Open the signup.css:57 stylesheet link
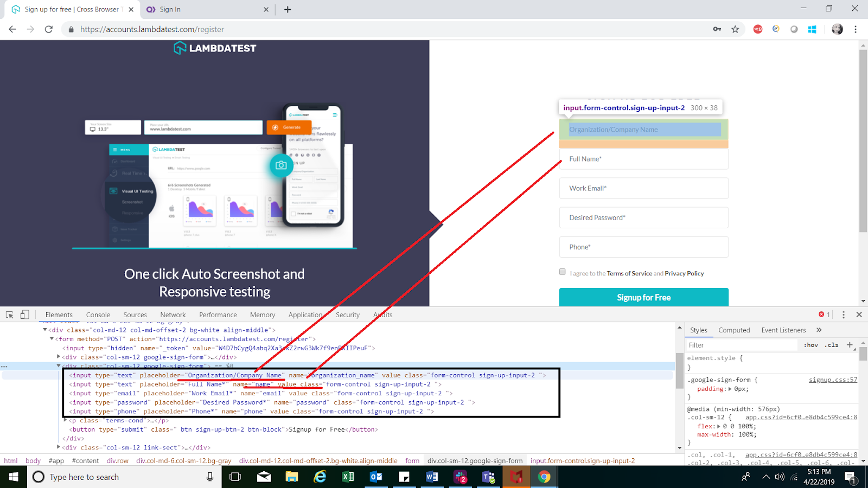Screen dimensions: 868x488 [x=833, y=380]
